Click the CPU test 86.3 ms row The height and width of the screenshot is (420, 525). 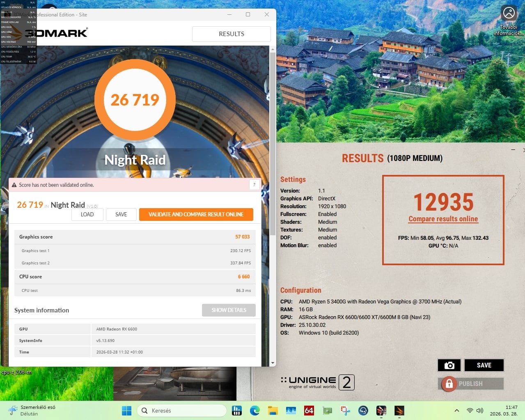pos(135,290)
